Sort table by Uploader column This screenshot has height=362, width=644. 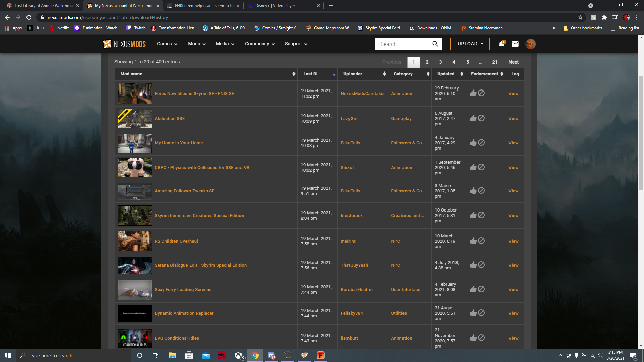tap(363, 74)
